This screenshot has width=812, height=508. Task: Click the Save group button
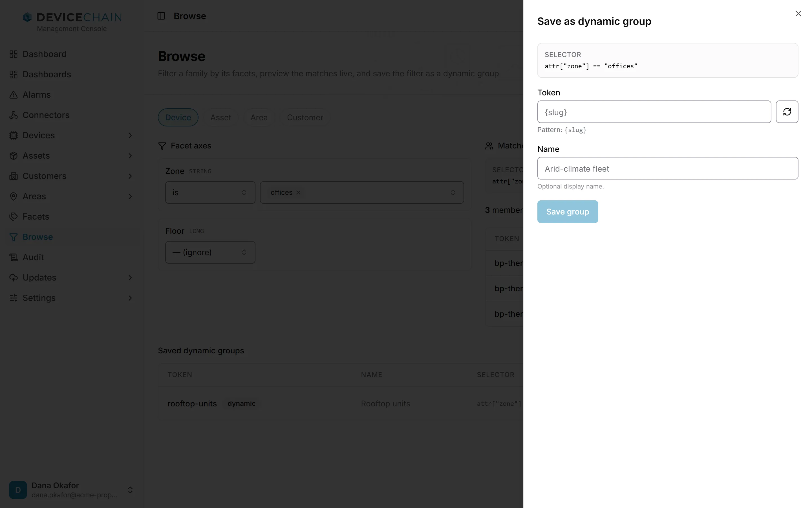tap(567, 212)
